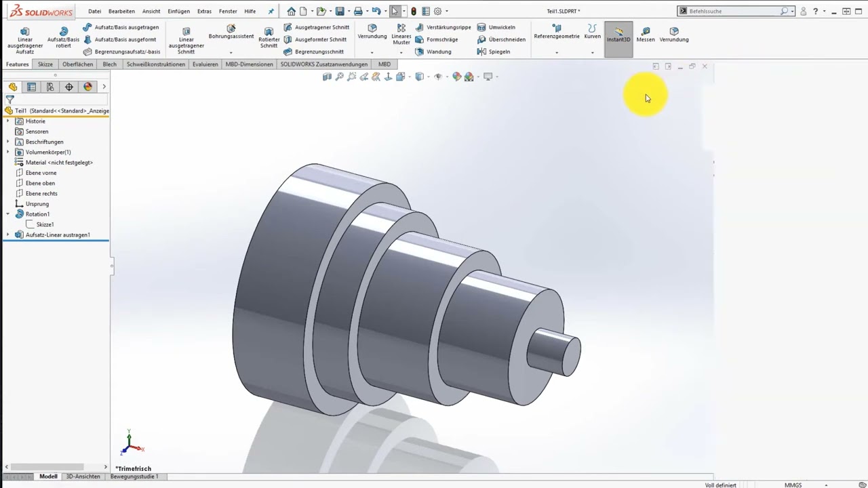868x488 pixels.
Task: Pin the menu bar with pushpin
Action: point(271,11)
